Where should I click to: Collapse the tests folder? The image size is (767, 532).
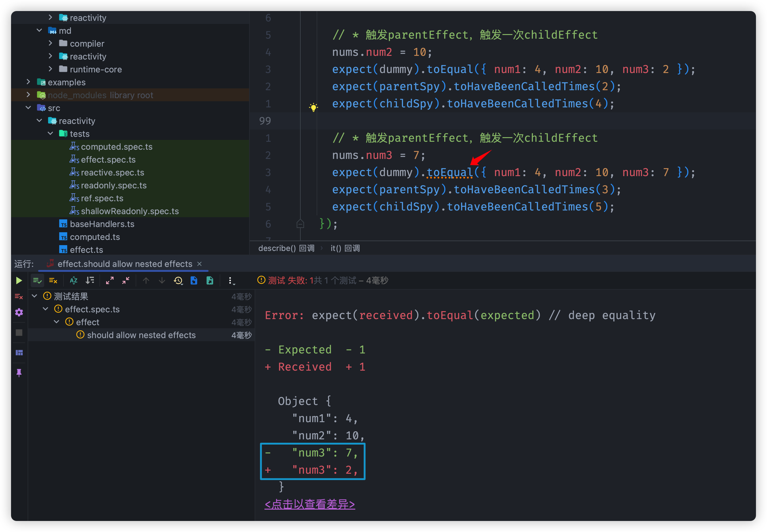pyautogui.click(x=50, y=133)
